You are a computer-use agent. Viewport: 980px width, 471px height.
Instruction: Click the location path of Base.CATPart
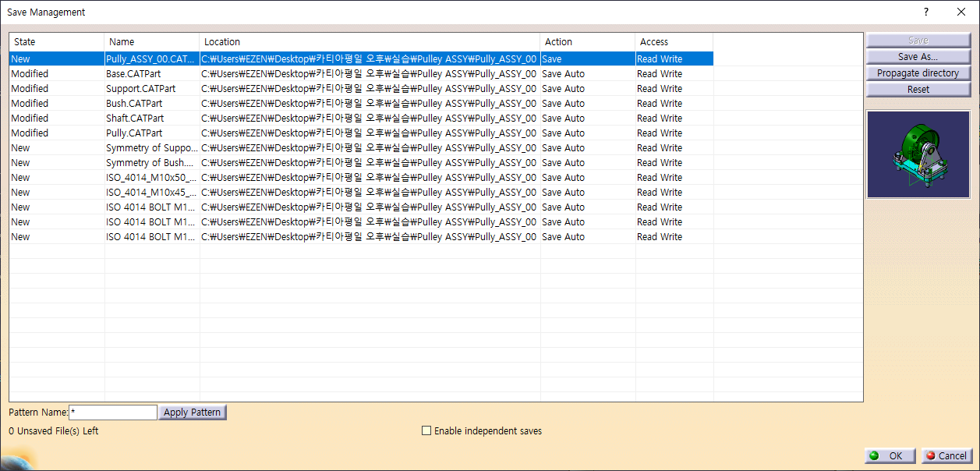click(x=369, y=73)
